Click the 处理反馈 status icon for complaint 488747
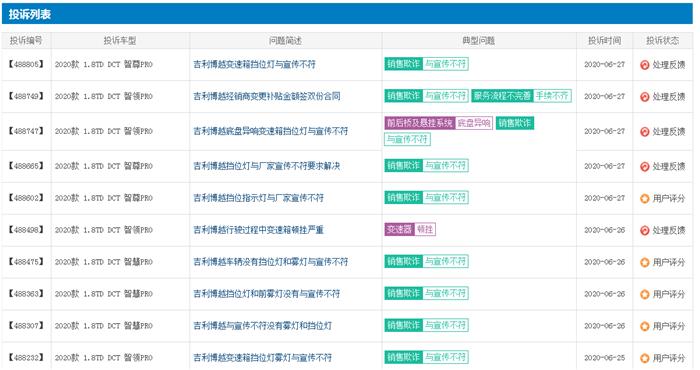The width and height of the screenshot is (700, 370). click(644, 132)
